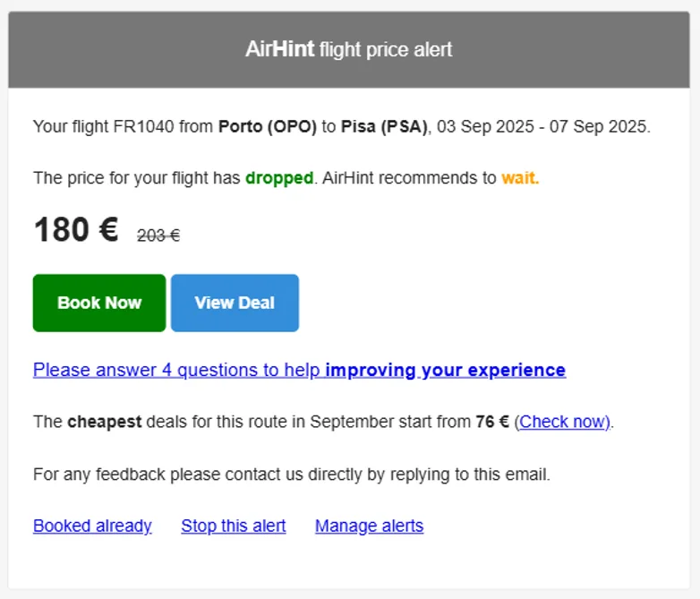Click the current price 180 €
700x599 pixels.
[76, 231]
